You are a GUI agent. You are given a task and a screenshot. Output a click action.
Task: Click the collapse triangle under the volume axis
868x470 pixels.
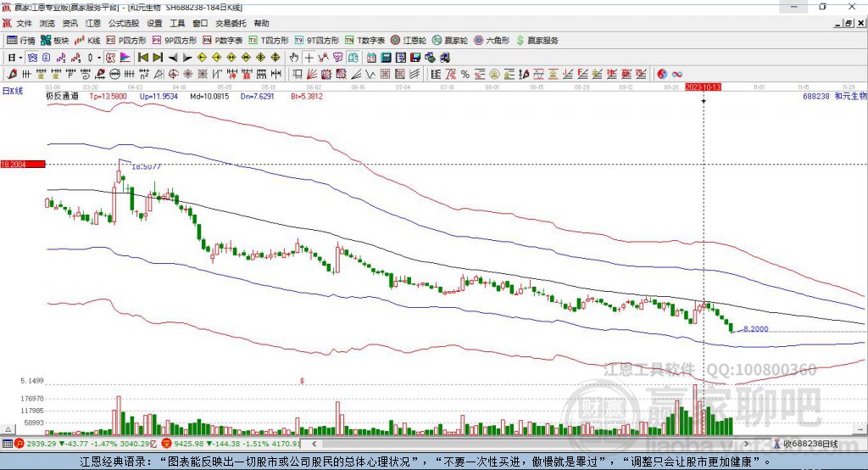coord(8,429)
